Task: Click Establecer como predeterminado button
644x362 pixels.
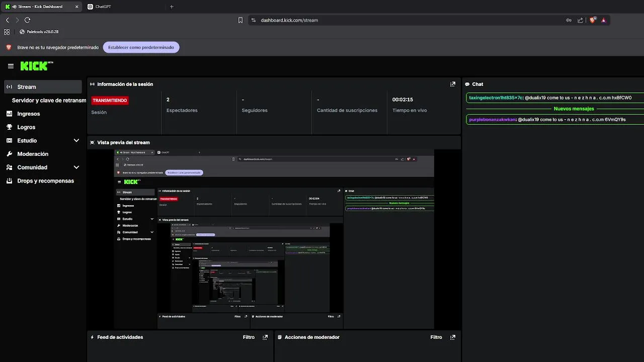Action: (x=141, y=47)
